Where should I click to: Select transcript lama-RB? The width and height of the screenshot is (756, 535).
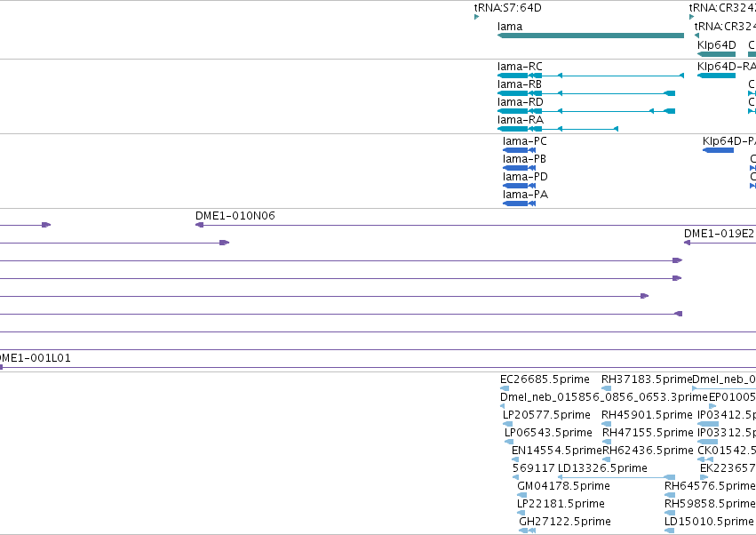pos(520,84)
